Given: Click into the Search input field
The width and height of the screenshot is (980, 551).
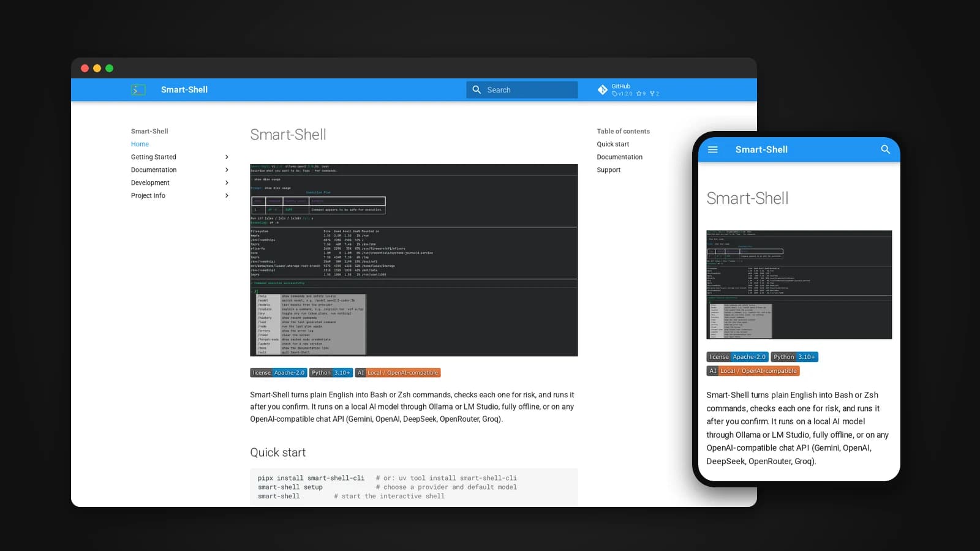Looking at the screenshot, I should click(x=522, y=90).
